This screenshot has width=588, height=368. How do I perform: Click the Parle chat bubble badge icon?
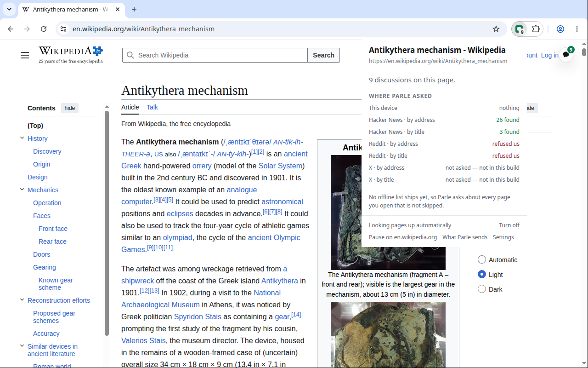(x=566, y=54)
